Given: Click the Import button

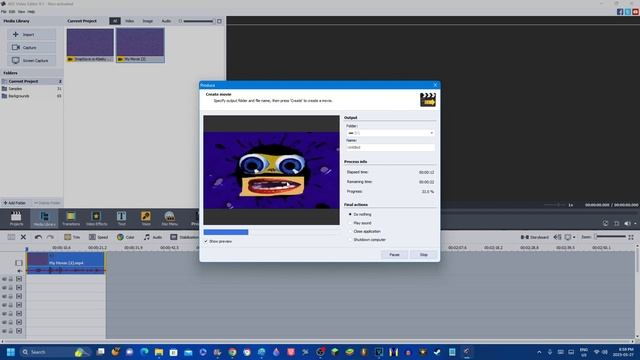Looking at the screenshot, I should 31,35.
